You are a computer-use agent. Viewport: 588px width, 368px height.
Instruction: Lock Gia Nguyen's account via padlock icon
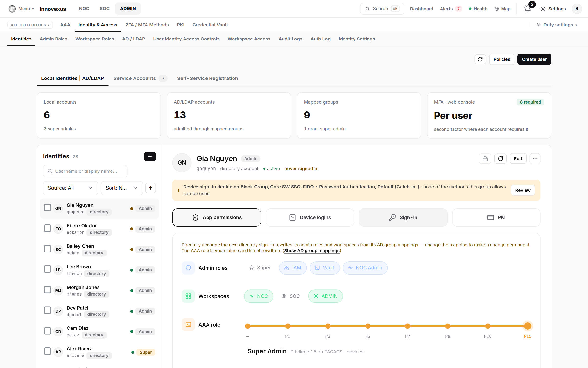coord(485,159)
